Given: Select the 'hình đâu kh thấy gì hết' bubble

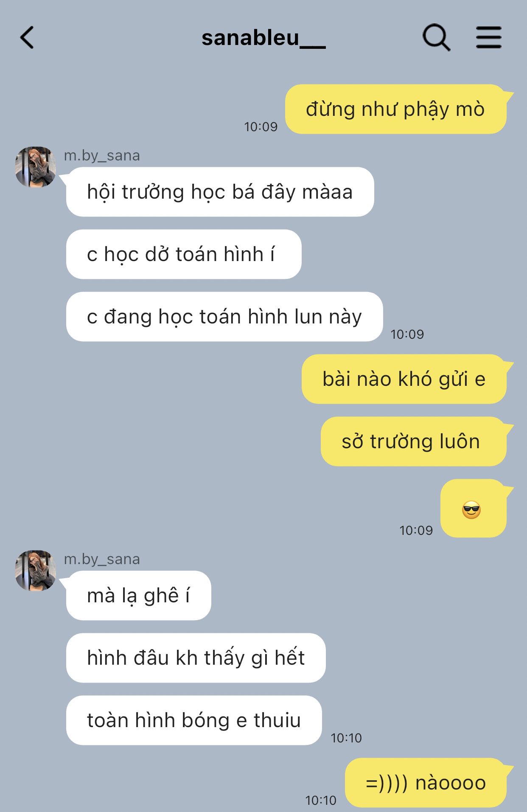Looking at the screenshot, I should click(x=196, y=658).
